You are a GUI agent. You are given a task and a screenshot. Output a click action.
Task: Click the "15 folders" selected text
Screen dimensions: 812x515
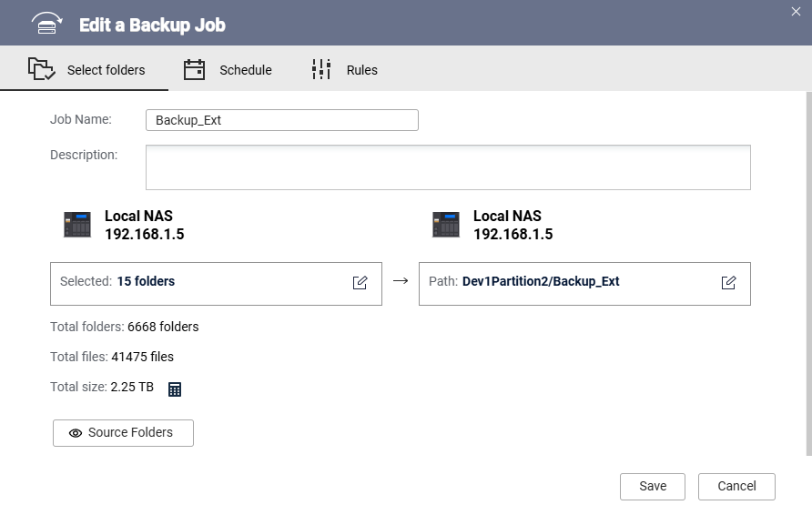(146, 282)
